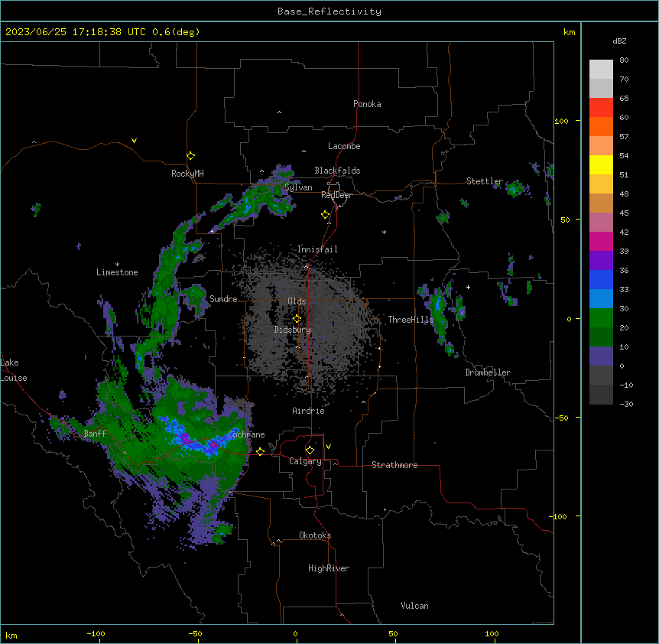Pick the yellow 54-51 dBZ legend swatch

601,165
